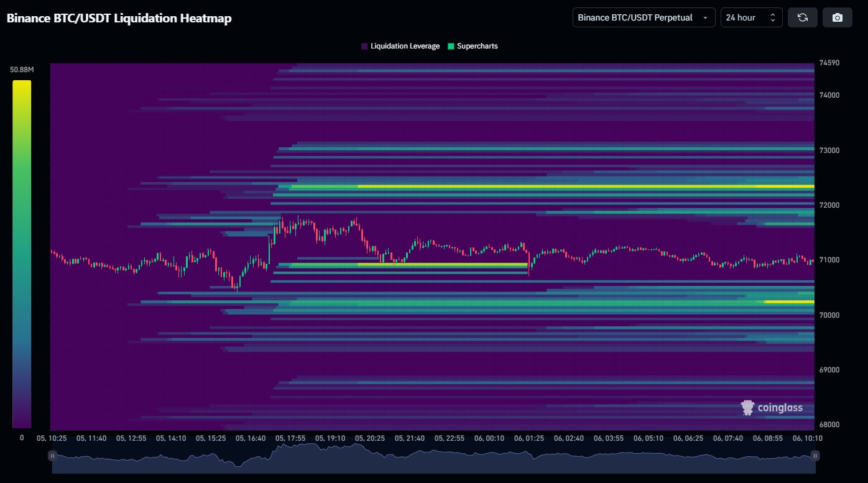The height and width of the screenshot is (483, 868).
Task: Click the 05, 16:40 time axis label
Action: pos(251,438)
